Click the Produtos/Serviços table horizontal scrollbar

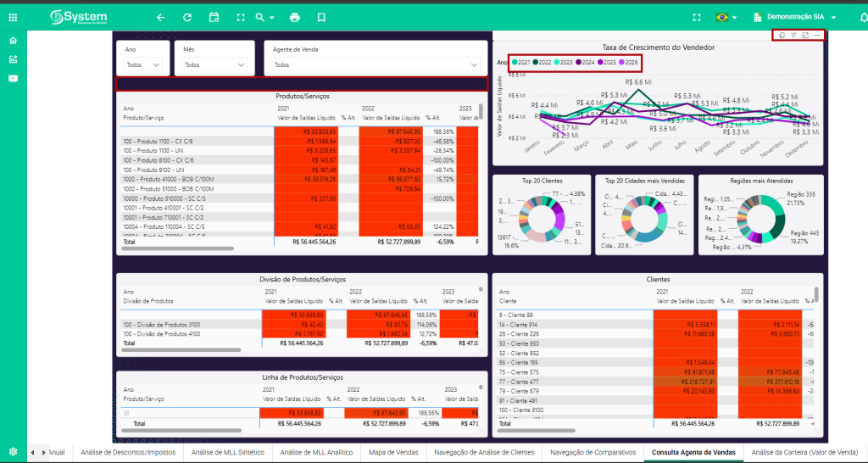click(177, 249)
